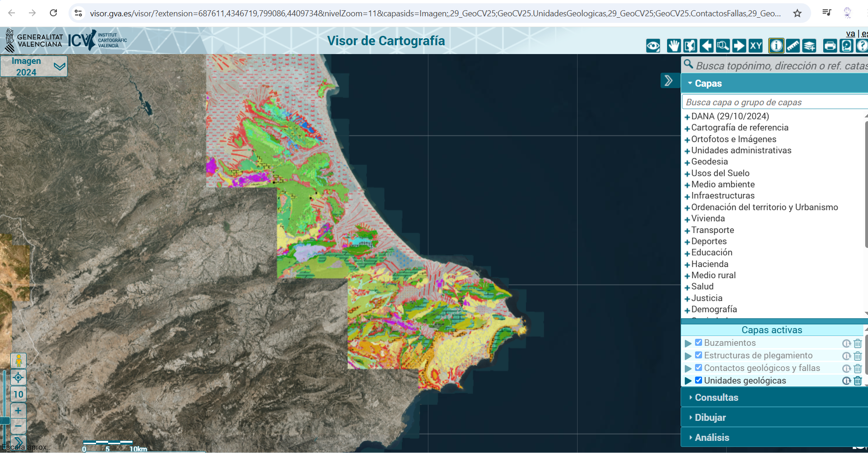Open the Imagen 2024 basemap dropdown
The image size is (868, 453).
coord(59,66)
